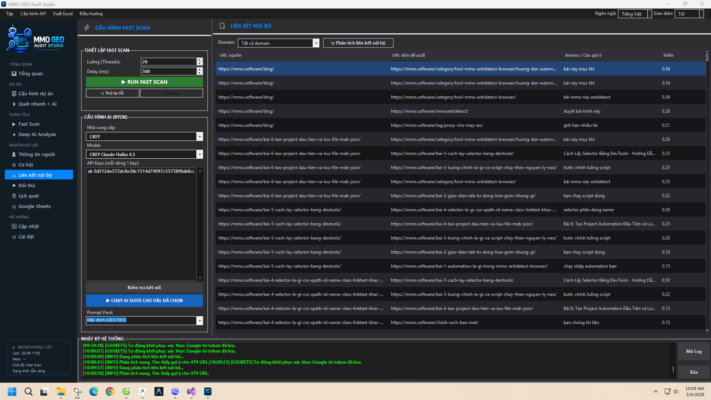
Task: Open Đối thủ competitors page
Action: click(26, 185)
